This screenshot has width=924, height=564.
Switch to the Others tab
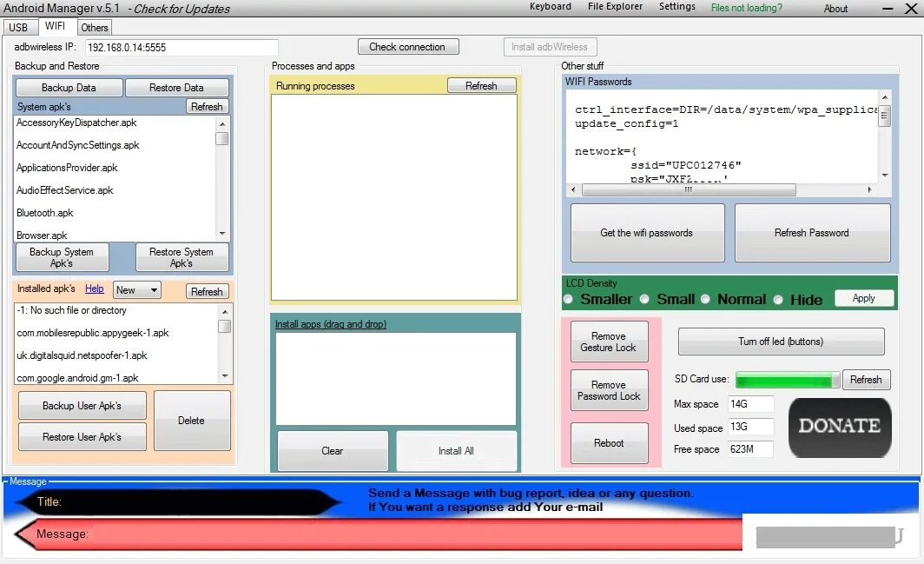[95, 28]
